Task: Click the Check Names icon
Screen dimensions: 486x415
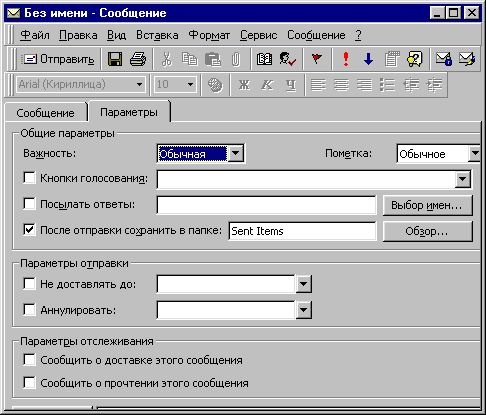Action: 288,59
